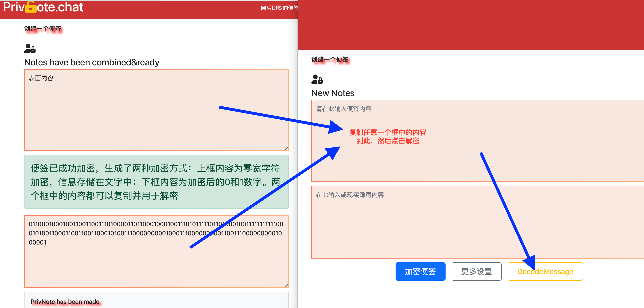
Task: Click the '创建一个便签' heading in left window
Action: (x=43, y=29)
